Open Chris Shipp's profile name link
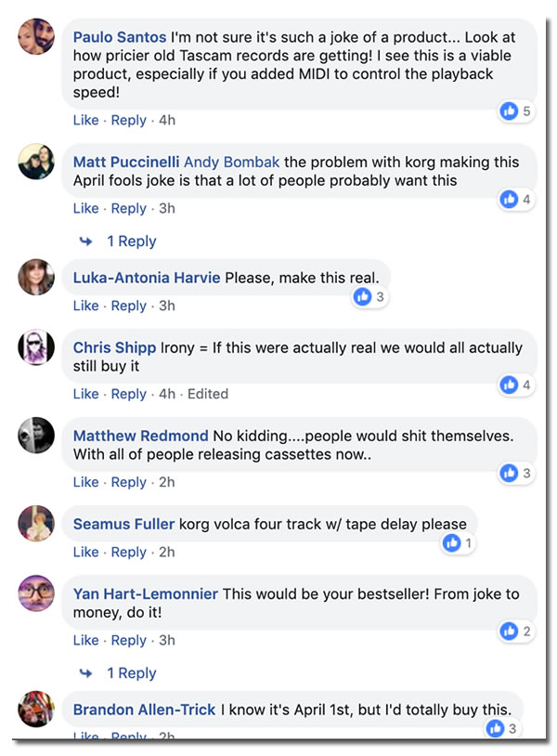 [114, 347]
